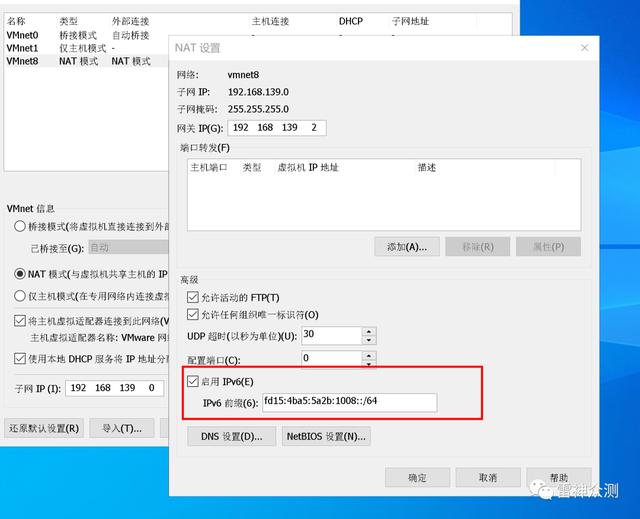Click the 导入(T)... button

point(122,428)
